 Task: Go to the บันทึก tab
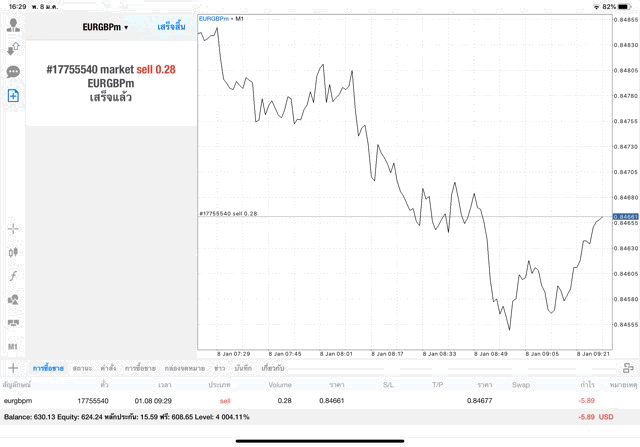(243, 368)
